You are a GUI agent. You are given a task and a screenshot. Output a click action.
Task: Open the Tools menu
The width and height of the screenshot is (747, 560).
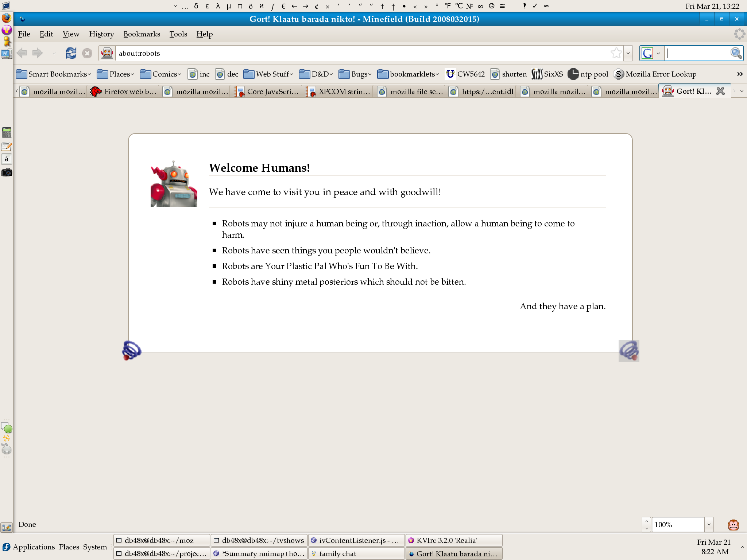pyautogui.click(x=178, y=34)
